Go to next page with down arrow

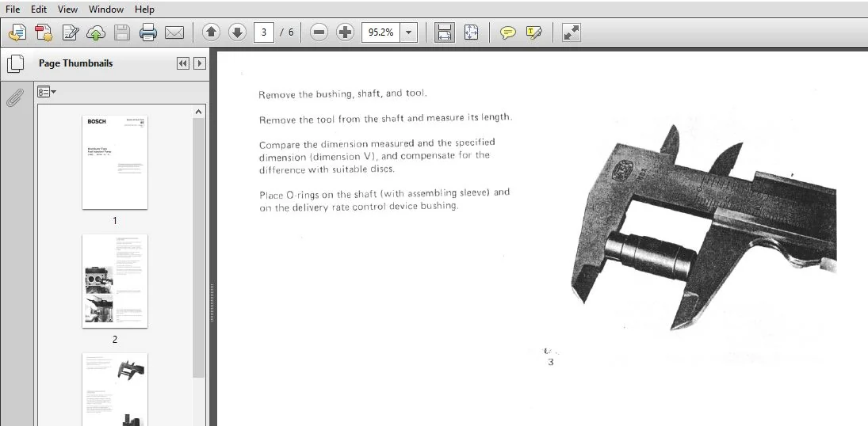coord(238,32)
